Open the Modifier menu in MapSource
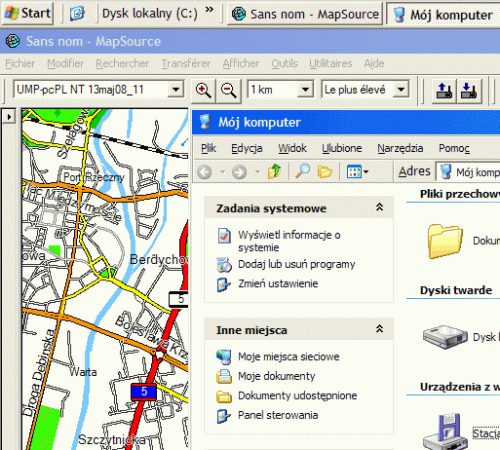This screenshot has width=500, height=450. (x=65, y=63)
